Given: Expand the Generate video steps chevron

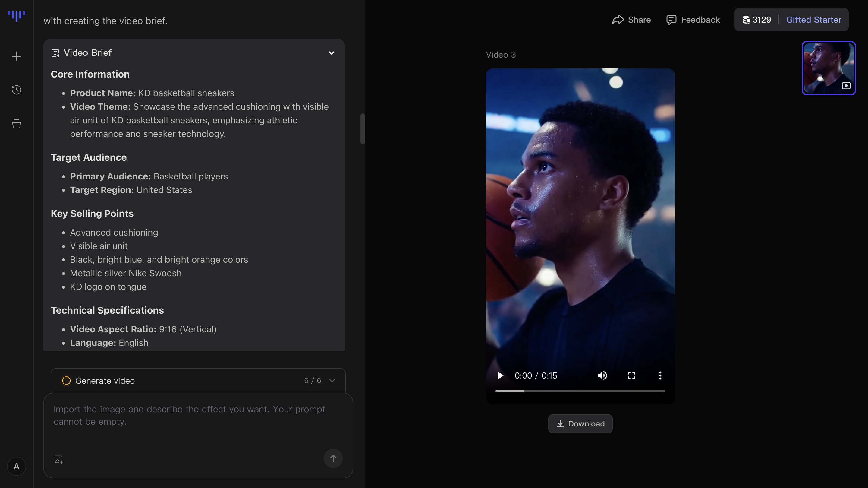Looking at the screenshot, I should tap(332, 381).
